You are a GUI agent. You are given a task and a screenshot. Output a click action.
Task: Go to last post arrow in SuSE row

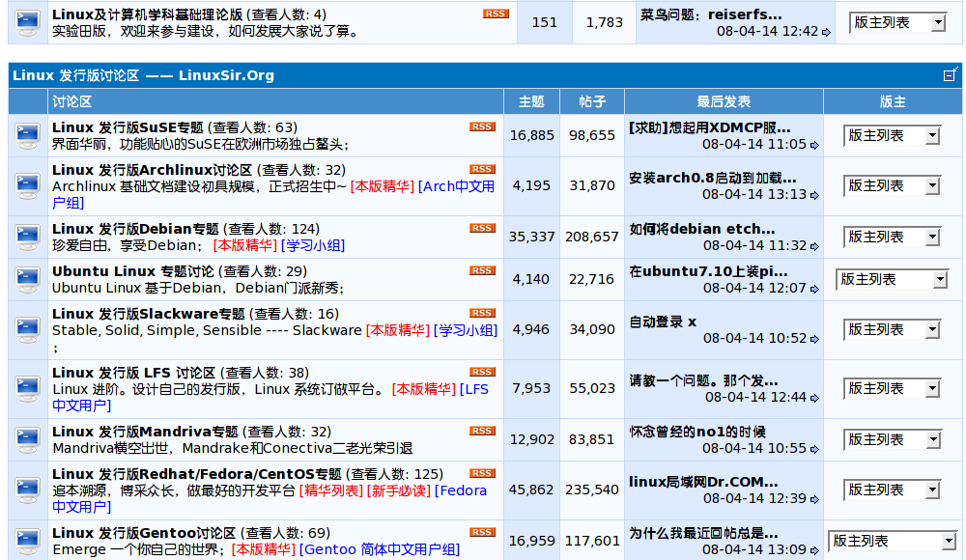(x=814, y=146)
